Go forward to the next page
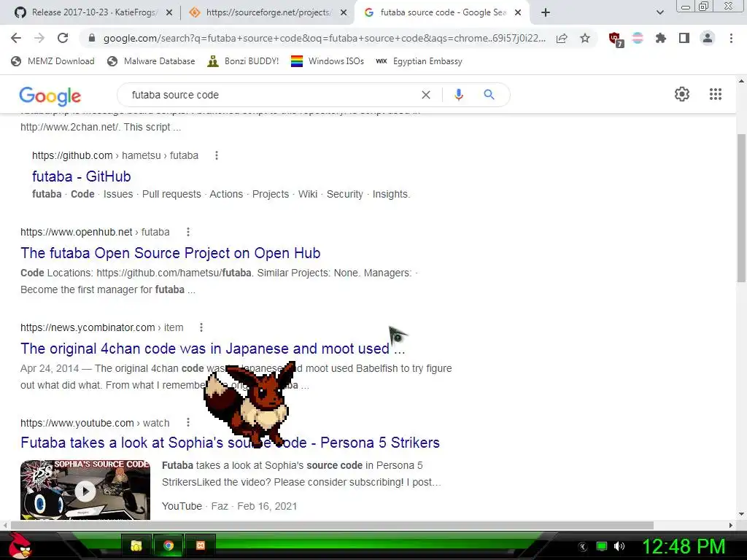 [39, 38]
